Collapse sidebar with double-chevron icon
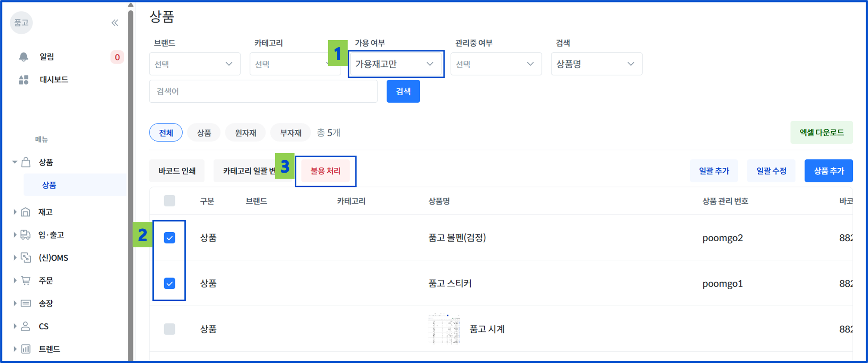This screenshot has height=363, width=868. tap(115, 22)
